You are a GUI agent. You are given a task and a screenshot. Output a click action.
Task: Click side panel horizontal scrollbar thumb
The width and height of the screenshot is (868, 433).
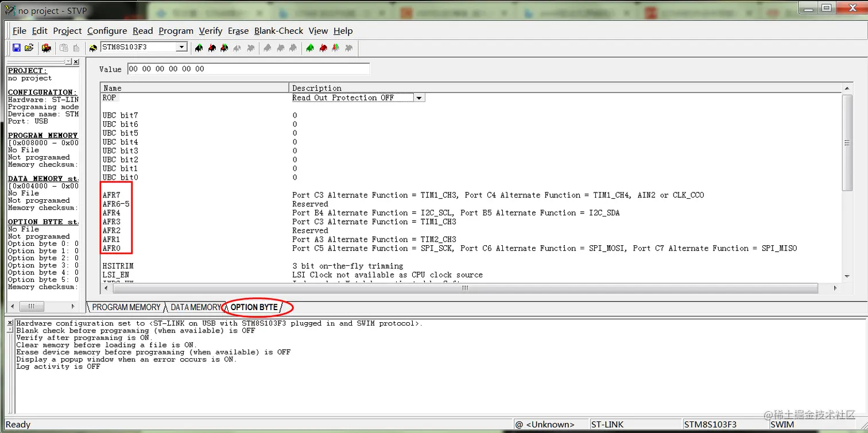point(32,306)
